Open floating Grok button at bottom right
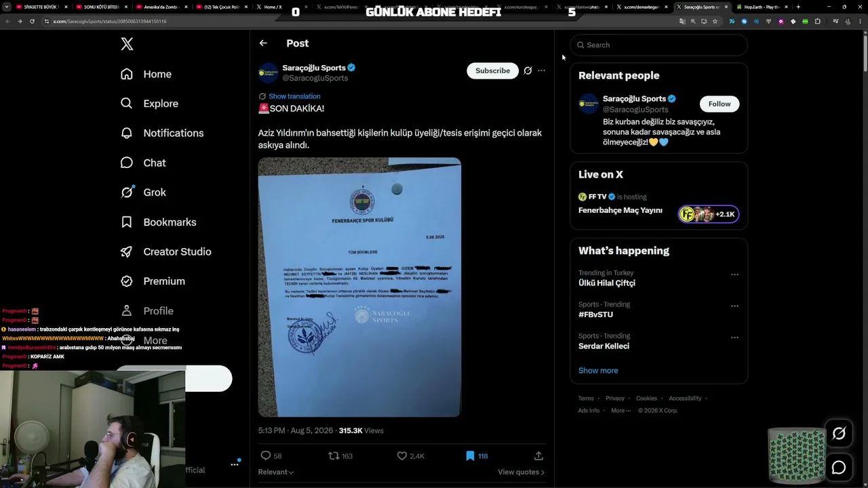This screenshot has height=488, width=868. [x=839, y=434]
